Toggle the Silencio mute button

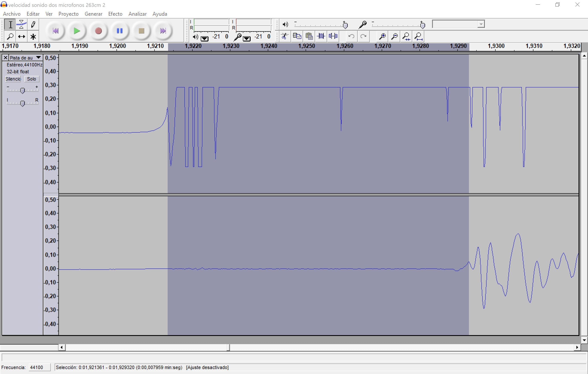(13, 79)
